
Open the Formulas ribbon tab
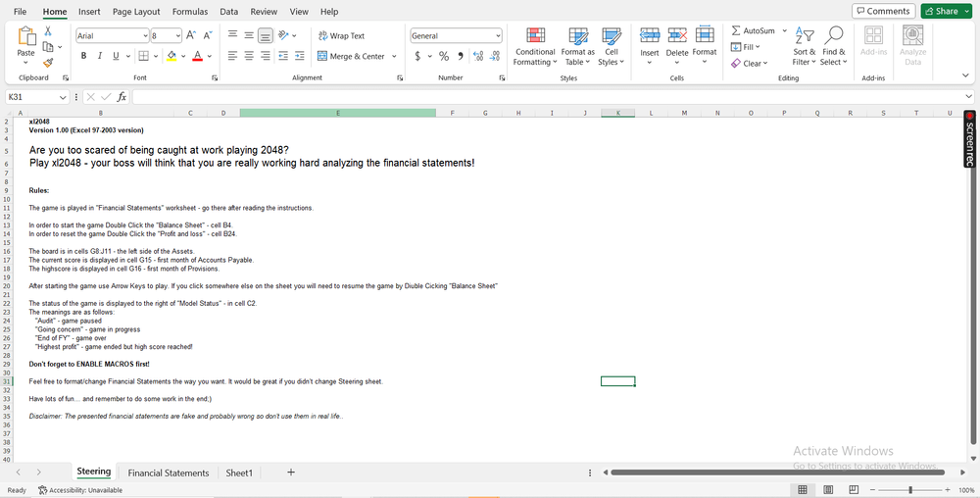[x=189, y=12]
